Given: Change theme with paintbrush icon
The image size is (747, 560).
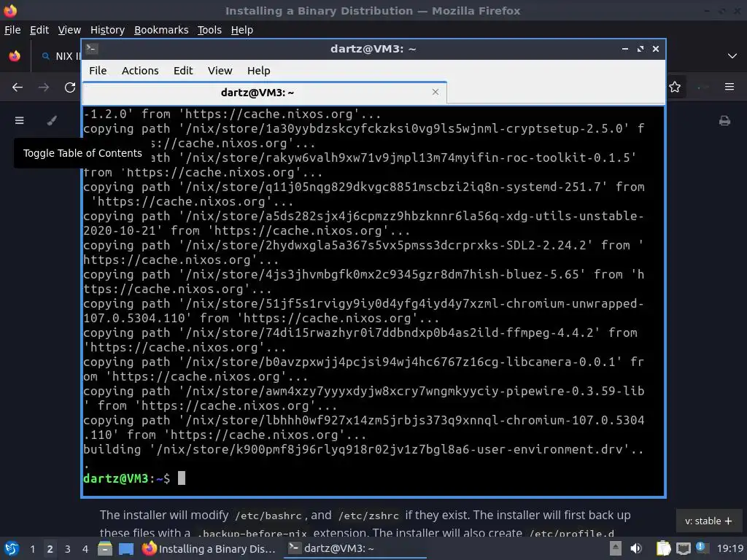Looking at the screenshot, I should (52, 120).
